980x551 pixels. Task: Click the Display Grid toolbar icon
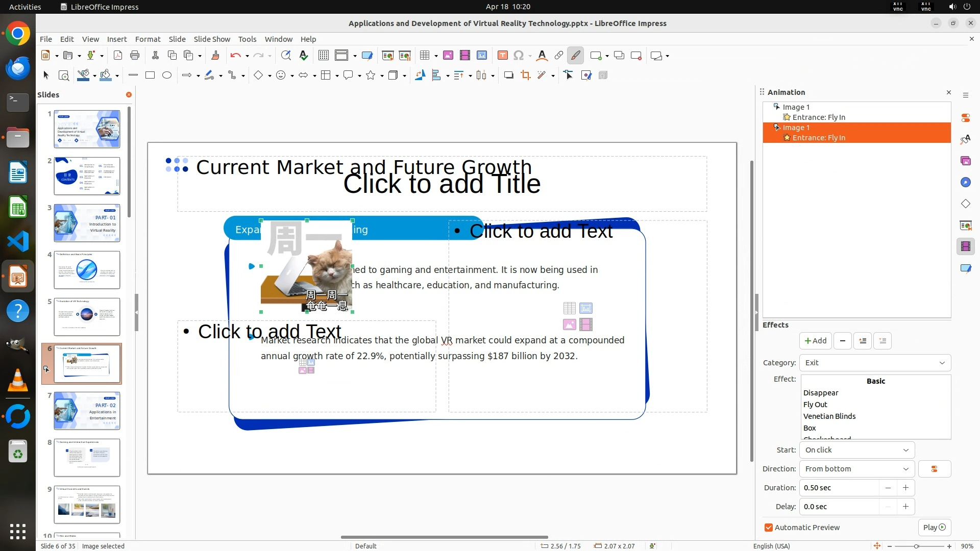point(323,56)
